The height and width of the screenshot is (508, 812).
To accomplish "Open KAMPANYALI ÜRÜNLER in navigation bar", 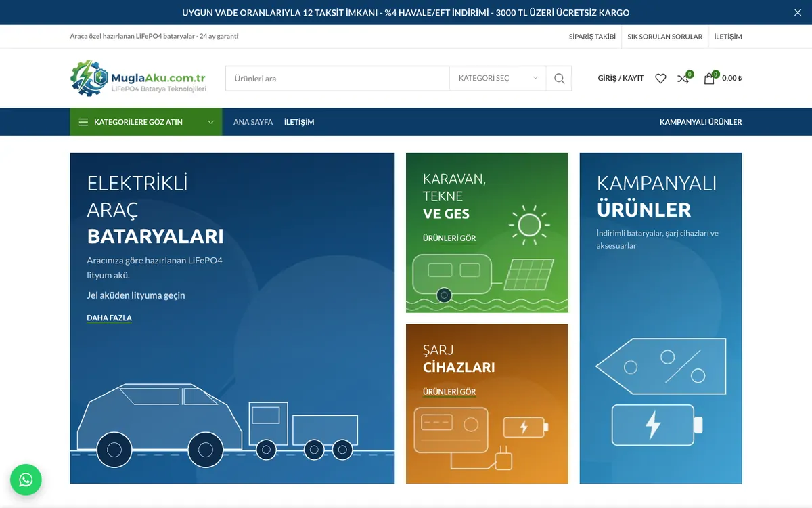I will click(x=700, y=122).
